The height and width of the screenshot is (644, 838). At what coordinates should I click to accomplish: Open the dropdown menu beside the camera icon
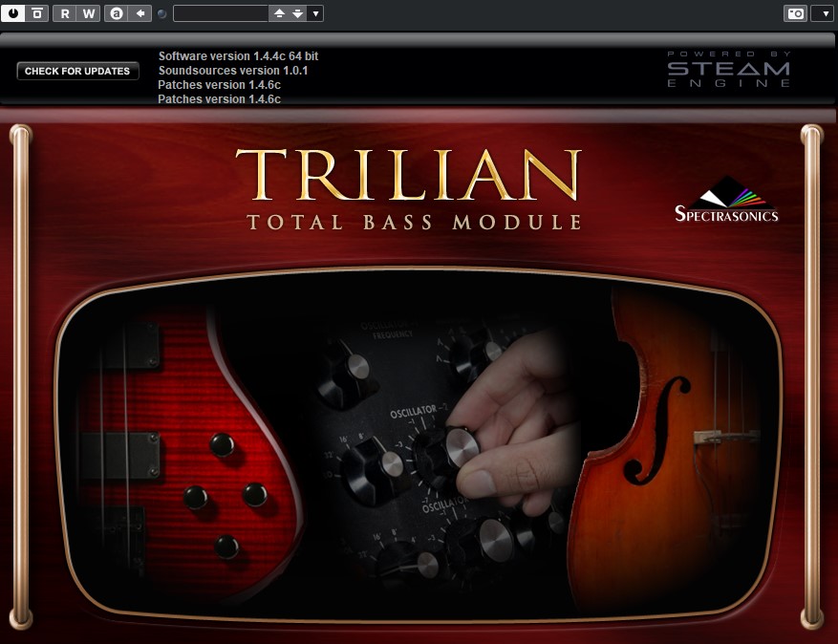(x=824, y=13)
